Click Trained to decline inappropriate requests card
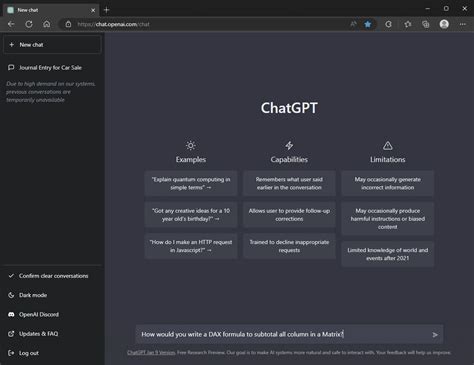The height and width of the screenshot is (365, 474). [289, 246]
